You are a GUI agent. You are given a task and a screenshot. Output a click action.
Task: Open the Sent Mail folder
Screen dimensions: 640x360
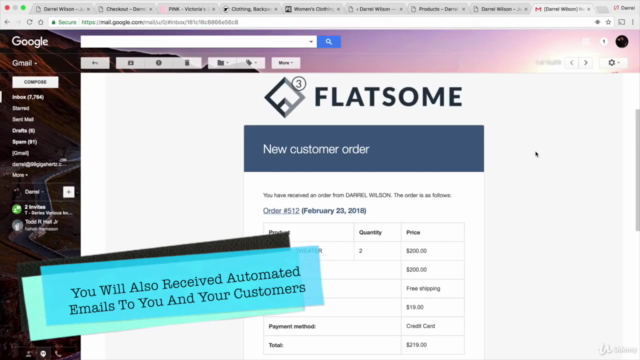(x=23, y=120)
